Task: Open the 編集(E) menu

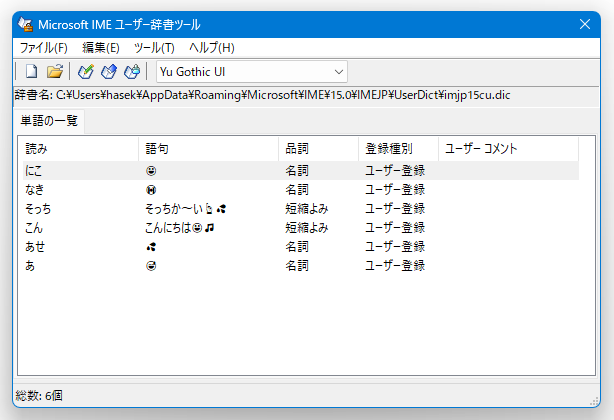Action: pos(101,48)
